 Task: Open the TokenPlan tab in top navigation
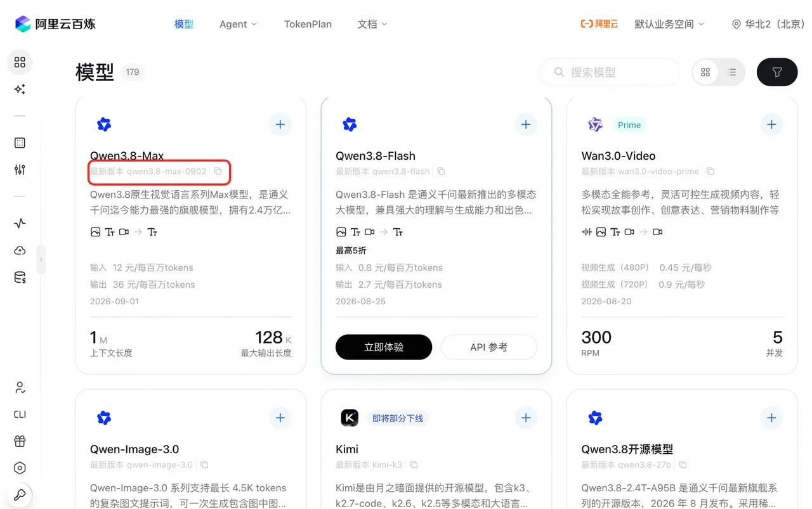(308, 24)
